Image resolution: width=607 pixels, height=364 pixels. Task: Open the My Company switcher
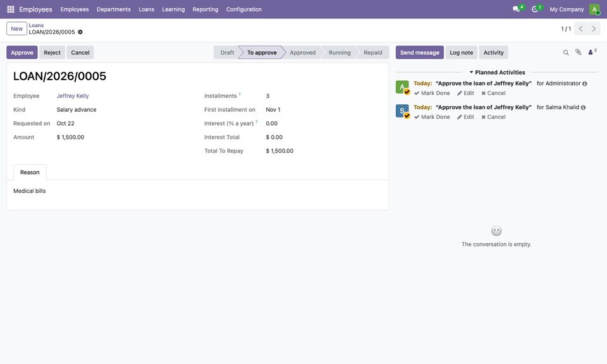point(567,9)
